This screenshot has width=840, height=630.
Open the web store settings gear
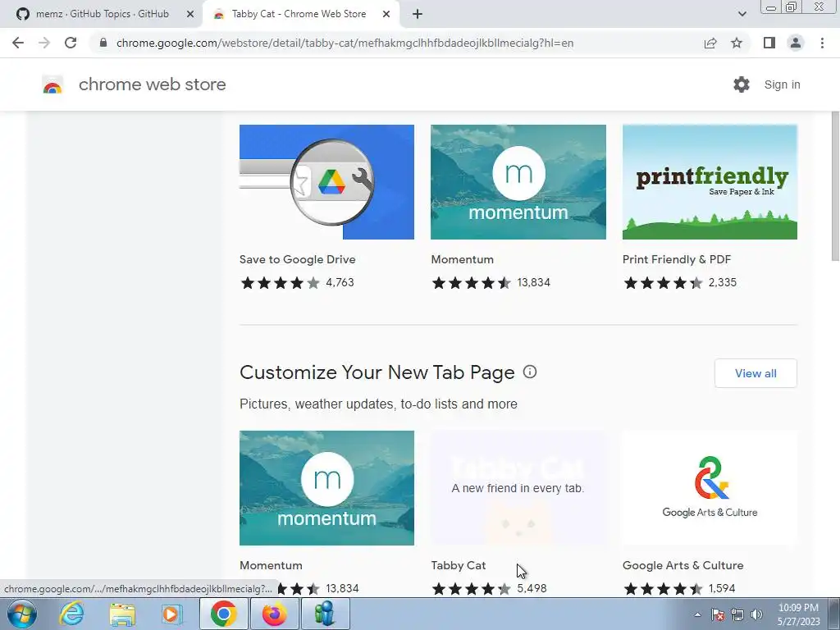[742, 84]
